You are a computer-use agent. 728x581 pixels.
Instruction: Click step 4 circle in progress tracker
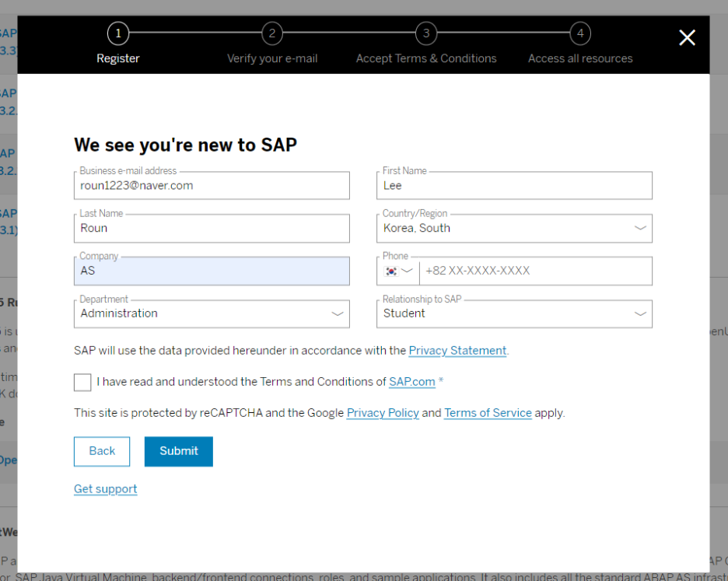pos(580,33)
